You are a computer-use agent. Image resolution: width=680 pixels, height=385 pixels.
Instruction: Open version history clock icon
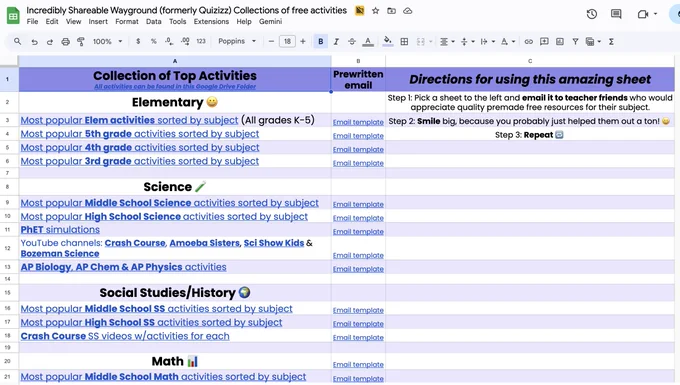[x=592, y=14]
